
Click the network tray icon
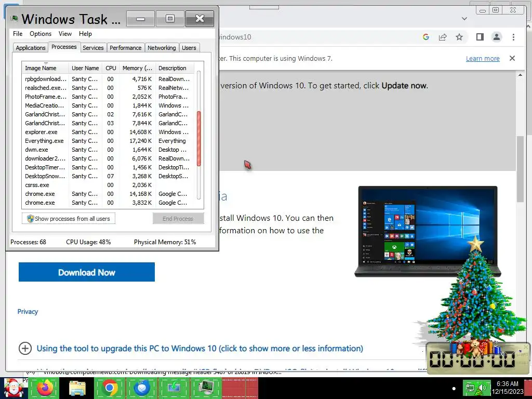470,388
